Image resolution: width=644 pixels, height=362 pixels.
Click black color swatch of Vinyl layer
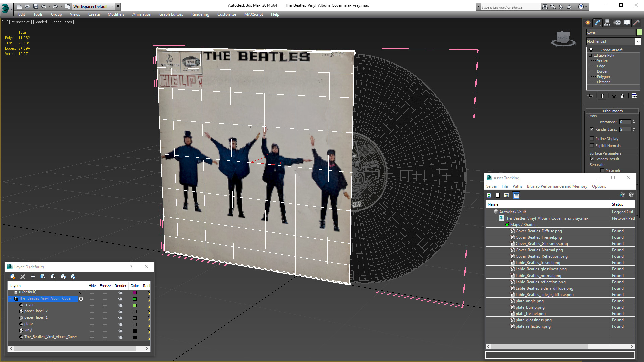pos(135,331)
